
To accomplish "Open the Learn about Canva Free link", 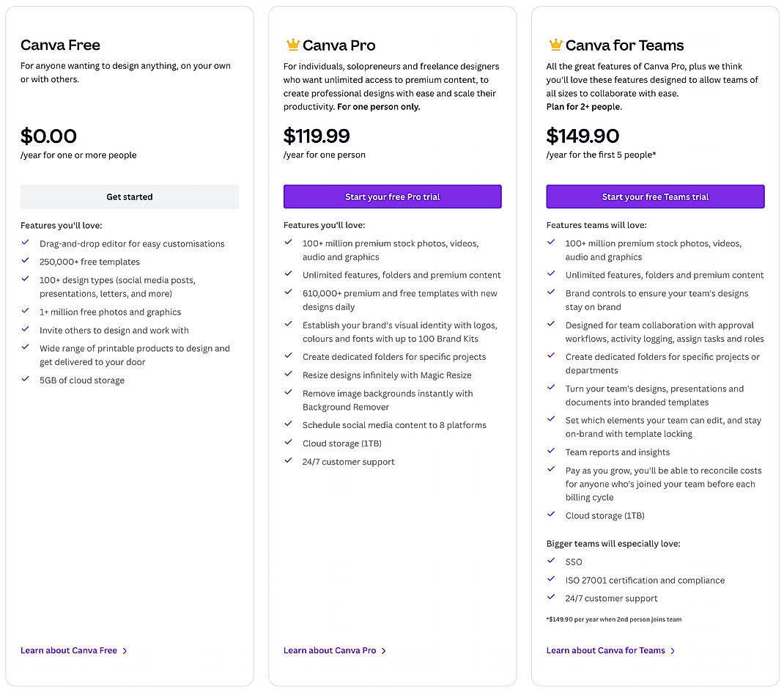I will coord(67,650).
